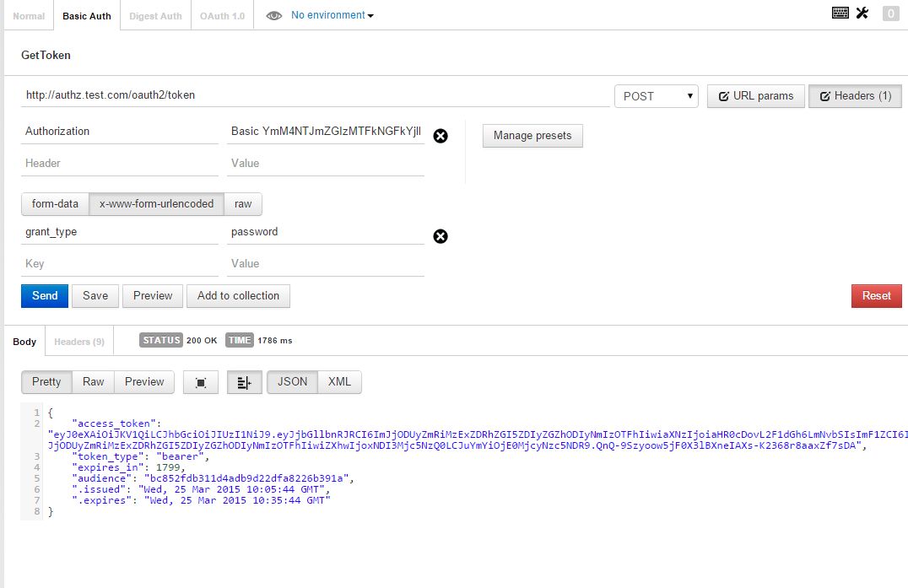
Task: Expand the No environment dropdown
Action: click(x=332, y=15)
